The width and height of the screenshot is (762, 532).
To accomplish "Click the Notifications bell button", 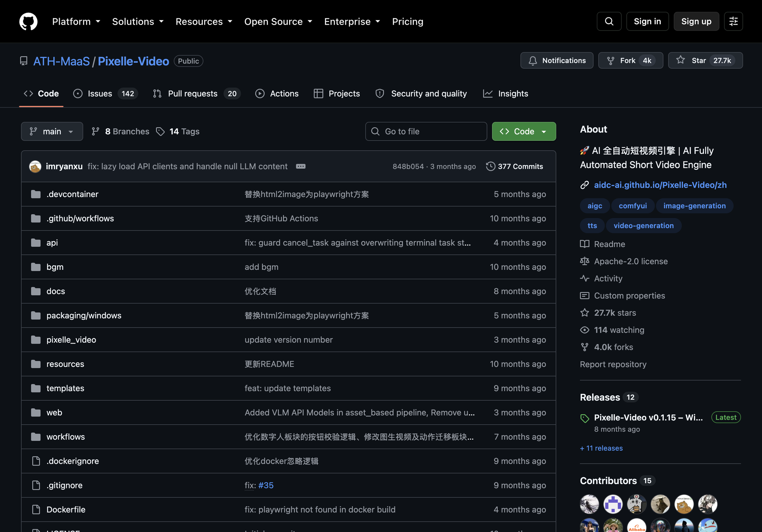I will [557, 60].
